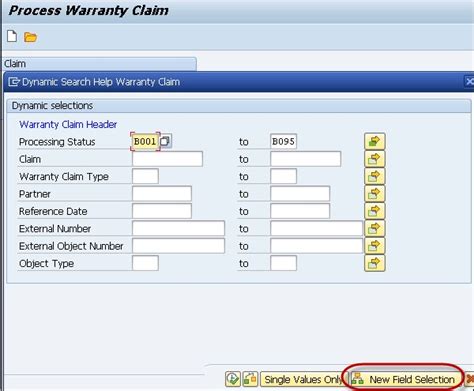This screenshot has width=474, height=391.
Task: Click the Warranty Claim Header heading
Action: (x=68, y=124)
